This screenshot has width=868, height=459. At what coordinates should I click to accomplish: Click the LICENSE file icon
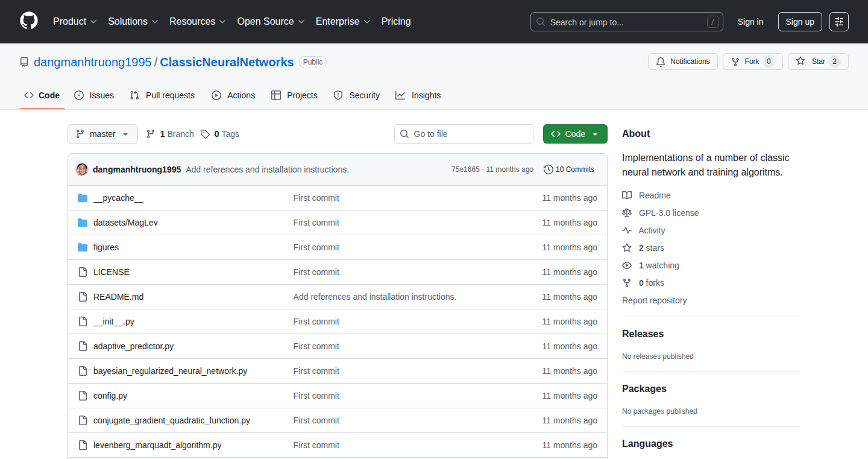pos(83,272)
